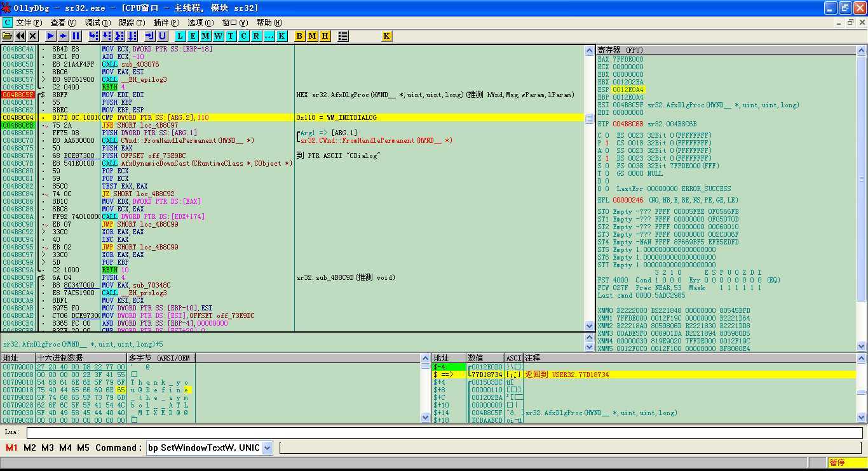This screenshot has width=868, height=471.
Task: Click the 寄存器 (FPU) registers header
Action: (x=726, y=50)
